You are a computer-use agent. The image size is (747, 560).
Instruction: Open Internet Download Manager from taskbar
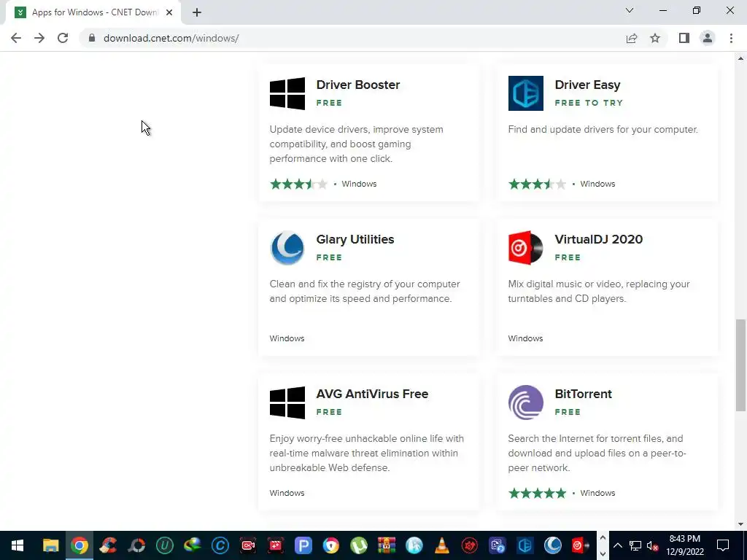[x=193, y=545]
